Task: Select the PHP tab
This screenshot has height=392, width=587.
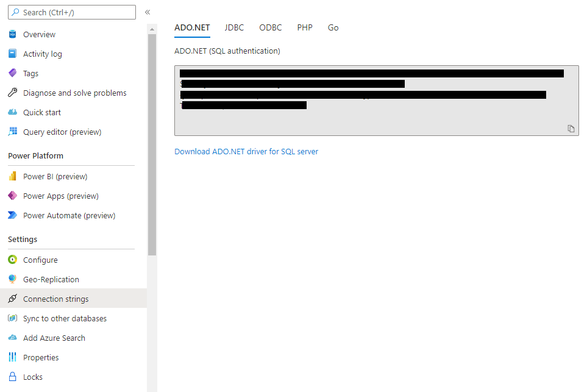Action: (305, 28)
